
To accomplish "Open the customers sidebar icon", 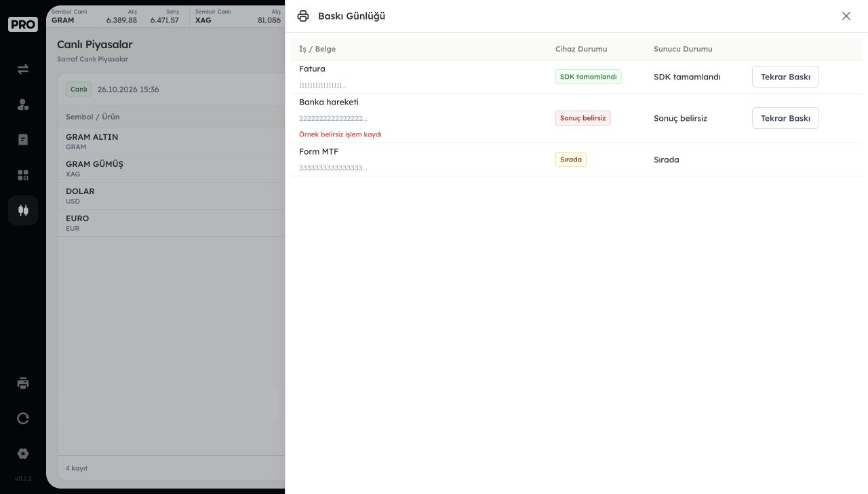I will pyautogui.click(x=23, y=104).
